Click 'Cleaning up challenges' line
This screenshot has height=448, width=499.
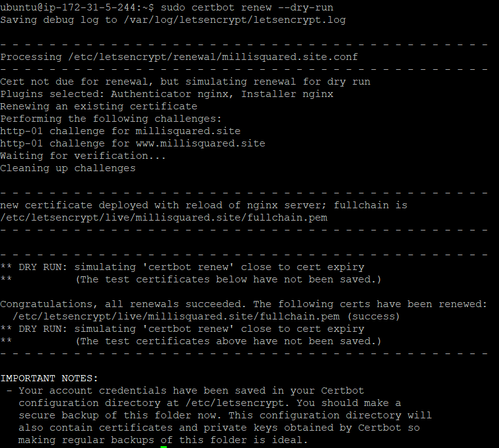click(68, 168)
